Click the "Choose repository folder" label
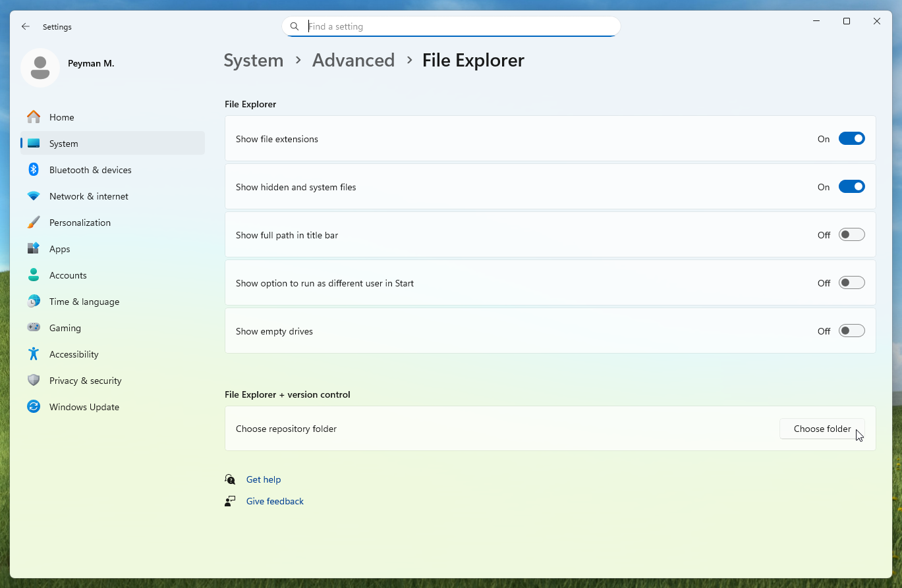The height and width of the screenshot is (588, 902). [286, 429]
